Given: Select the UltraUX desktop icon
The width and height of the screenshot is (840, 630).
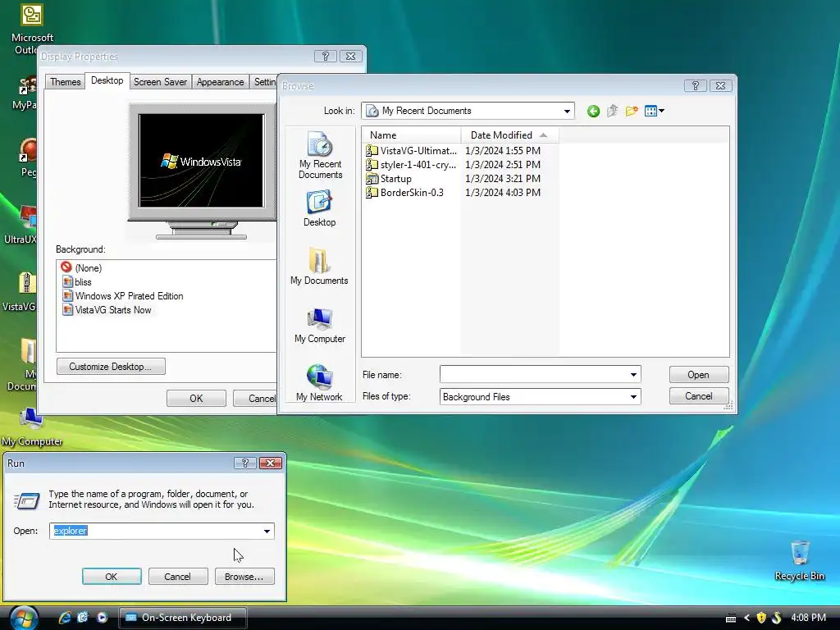Looking at the screenshot, I should pyautogui.click(x=21, y=225).
